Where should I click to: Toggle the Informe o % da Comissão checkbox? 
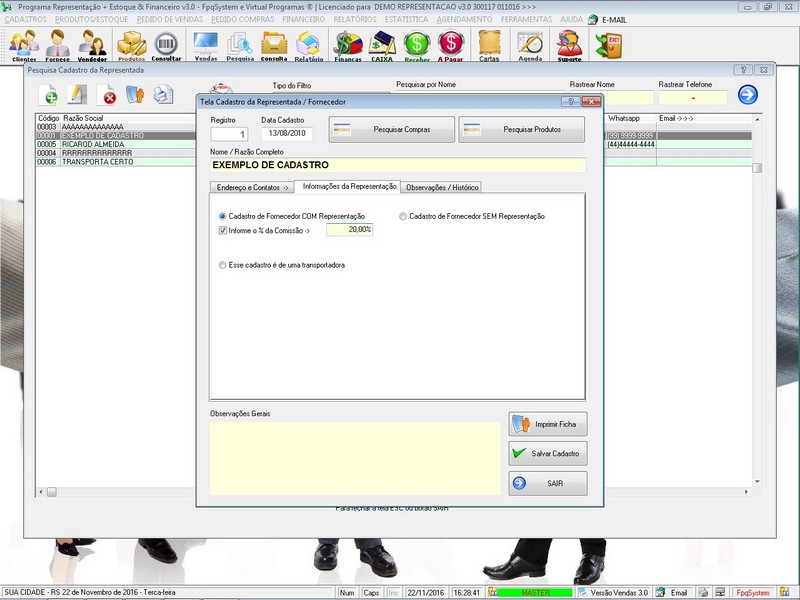pos(222,231)
